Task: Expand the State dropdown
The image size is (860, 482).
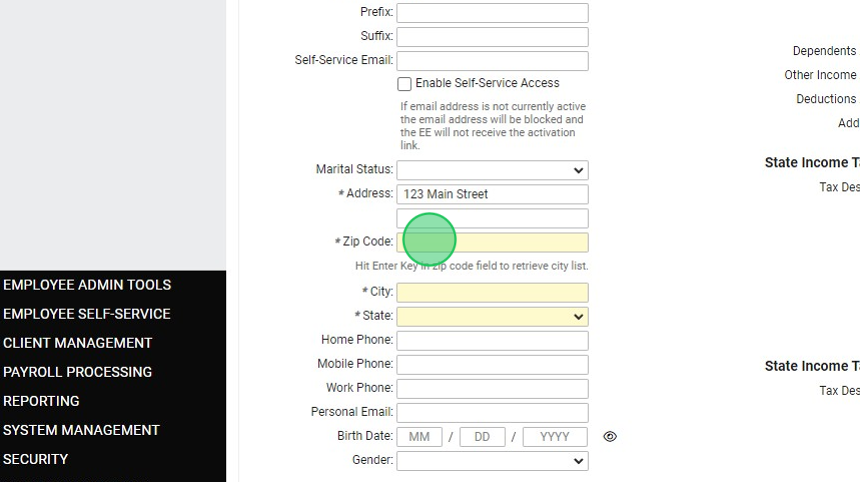Action: click(x=492, y=316)
